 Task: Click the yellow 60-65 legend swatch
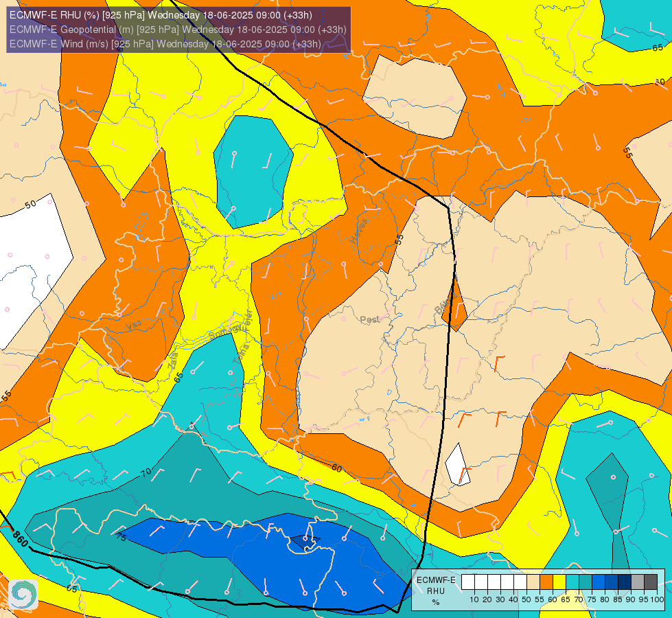click(559, 582)
